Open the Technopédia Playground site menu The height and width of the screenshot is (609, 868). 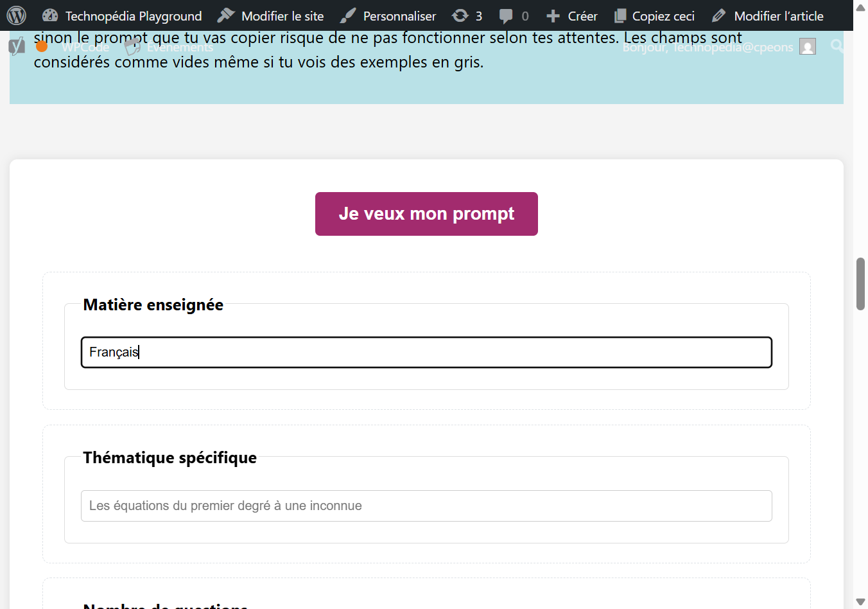[x=122, y=15]
